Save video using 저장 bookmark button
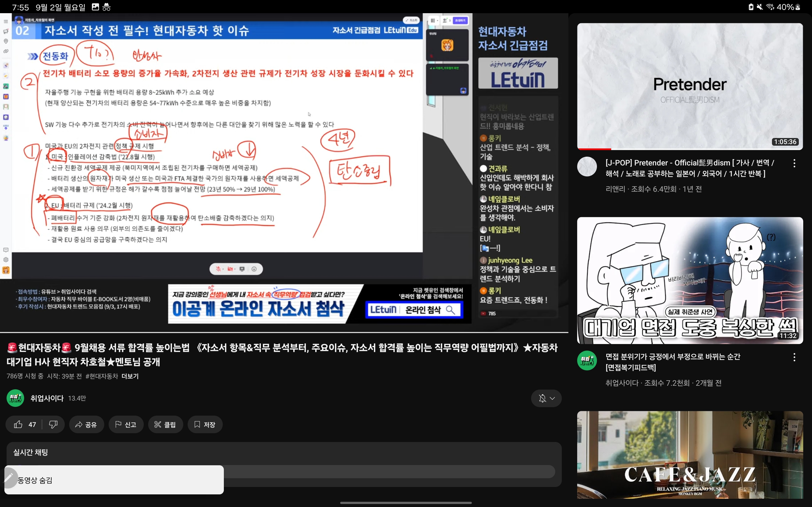Screen dimensions: 812x507 tap(205, 424)
